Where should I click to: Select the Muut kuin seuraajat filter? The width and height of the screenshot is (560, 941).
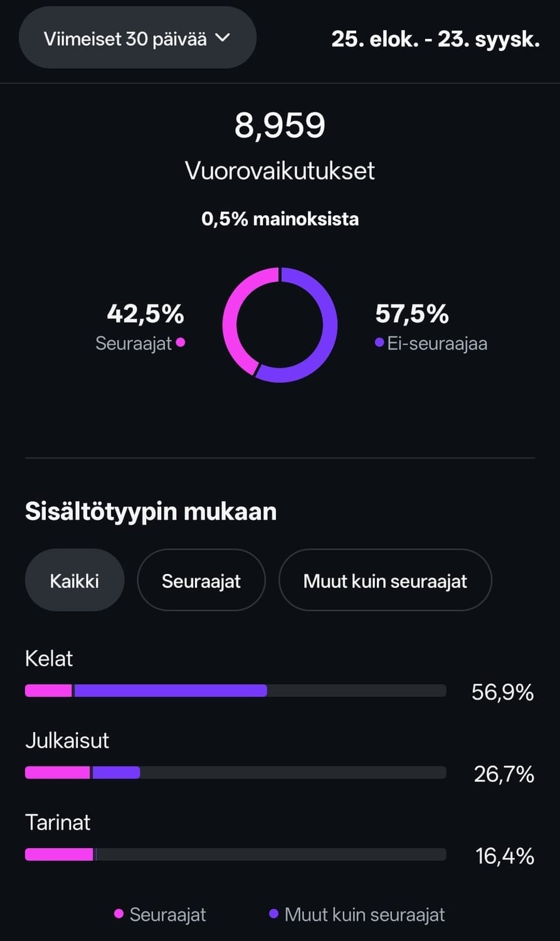385,580
